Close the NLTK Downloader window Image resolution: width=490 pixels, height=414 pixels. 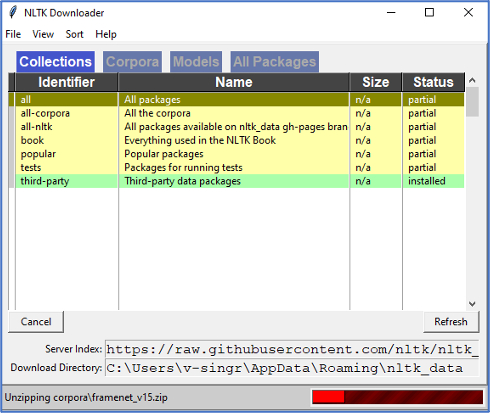tap(468, 13)
